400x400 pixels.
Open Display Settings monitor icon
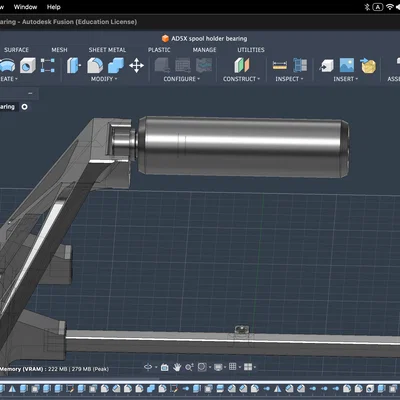point(218,367)
